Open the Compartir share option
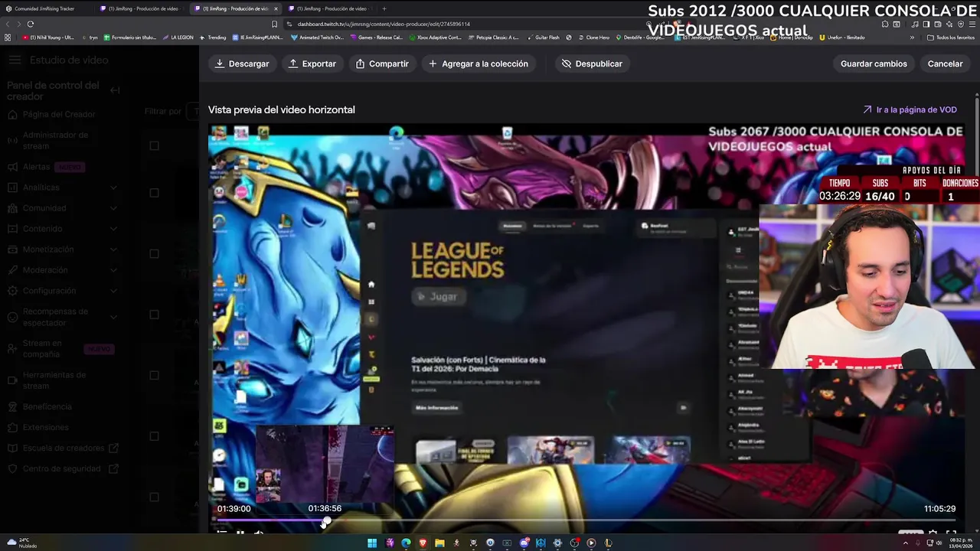Image resolution: width=980 pixels, height=551 pixels. (x=382, y=64)
